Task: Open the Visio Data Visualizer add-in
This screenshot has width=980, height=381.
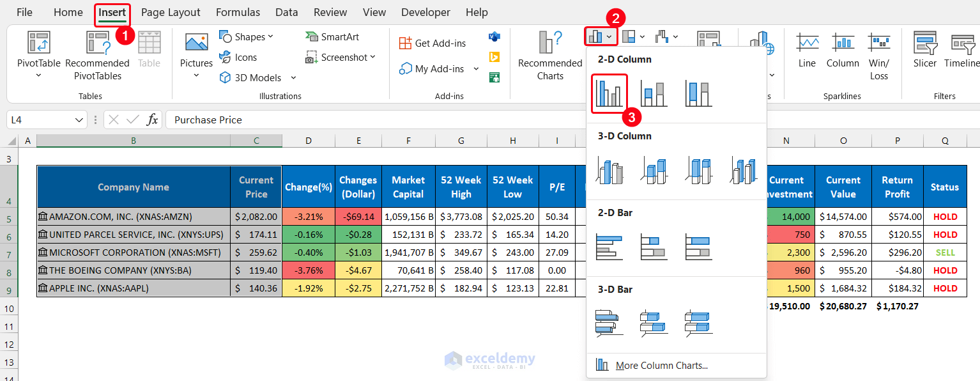Action: tap(494, 37)
